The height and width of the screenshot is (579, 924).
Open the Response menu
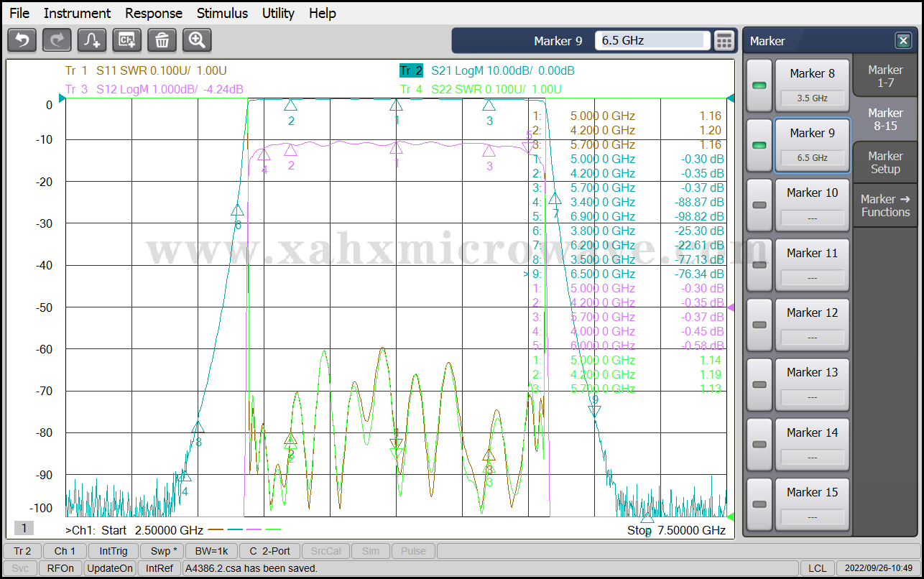[x=153, y=13]
